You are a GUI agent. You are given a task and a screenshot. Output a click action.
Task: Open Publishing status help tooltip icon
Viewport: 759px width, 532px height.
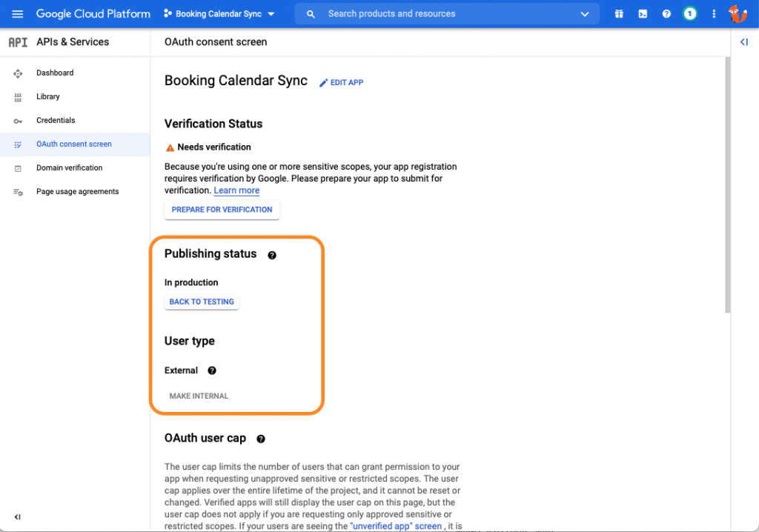coord(272,255)
